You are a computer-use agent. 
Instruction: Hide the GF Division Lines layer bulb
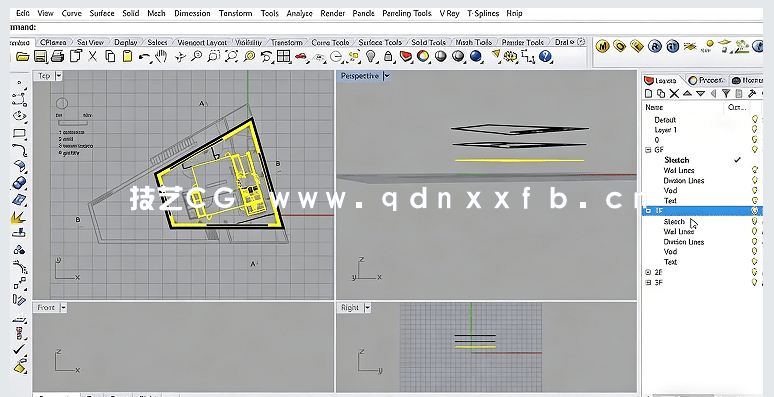click(x=754, y=180)
